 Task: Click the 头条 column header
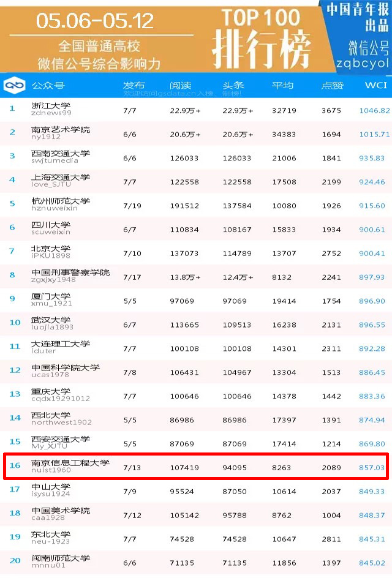pos(233,86)
